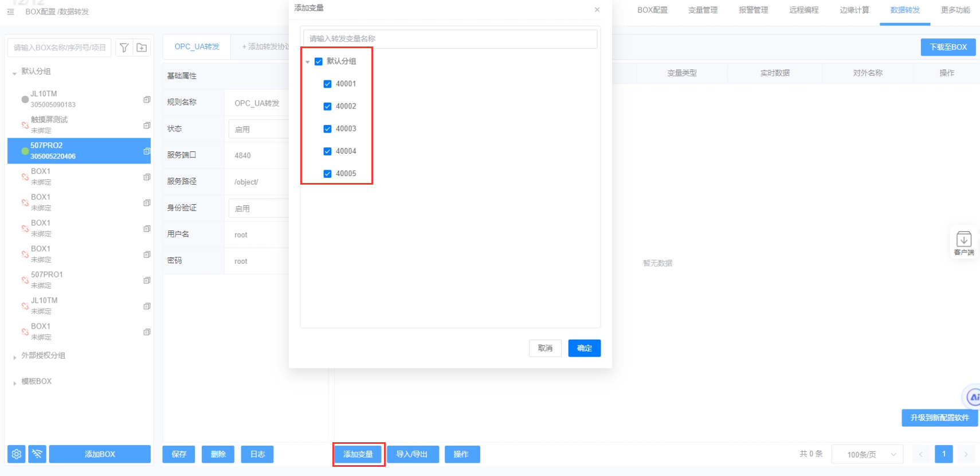The image size is (980, 476).
Task: Click the 导入/导出 button
Action: 412,454
